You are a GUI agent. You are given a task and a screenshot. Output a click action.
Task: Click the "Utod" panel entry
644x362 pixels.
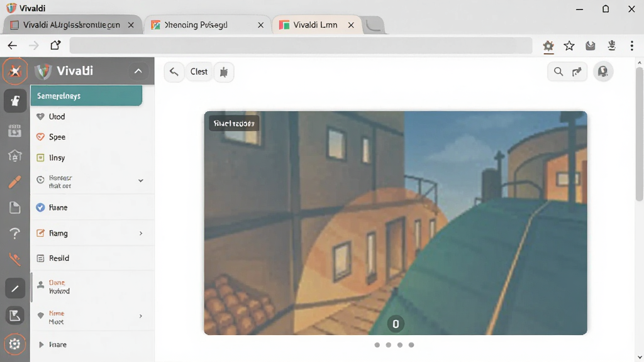pyautogui.click(x=92, y=116)
